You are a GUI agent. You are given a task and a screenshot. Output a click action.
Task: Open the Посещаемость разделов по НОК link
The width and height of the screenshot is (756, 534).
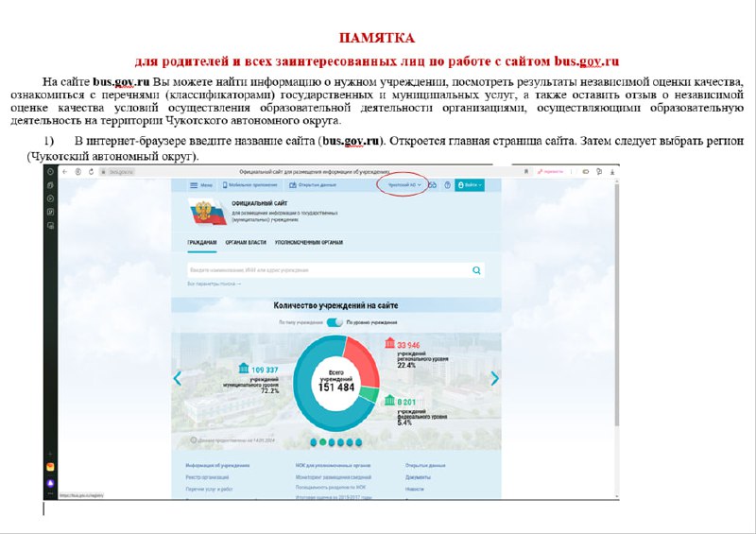point(331,487)
